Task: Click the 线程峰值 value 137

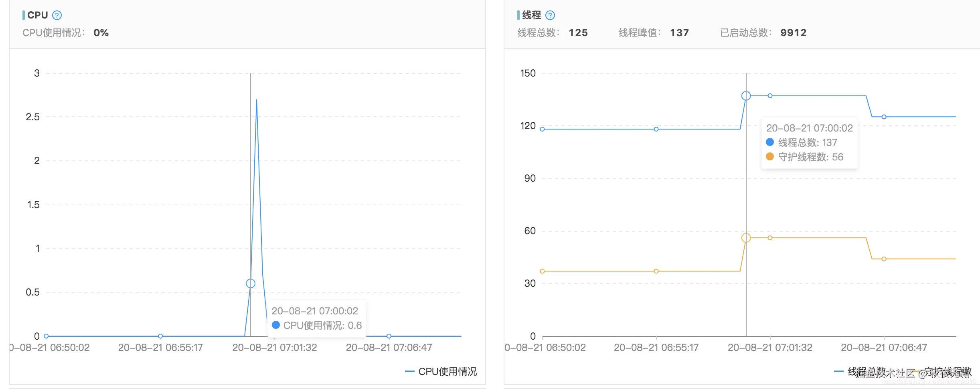Action: coord(680,32)
